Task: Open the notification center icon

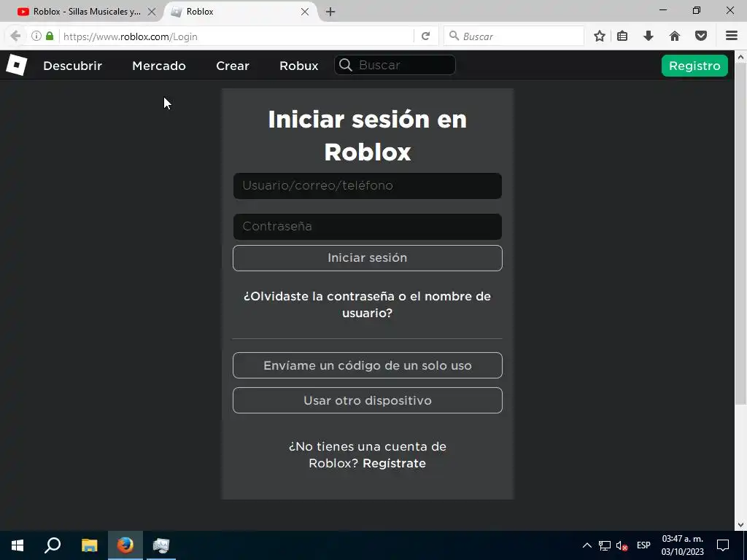Action: click(x=723, y=545)
